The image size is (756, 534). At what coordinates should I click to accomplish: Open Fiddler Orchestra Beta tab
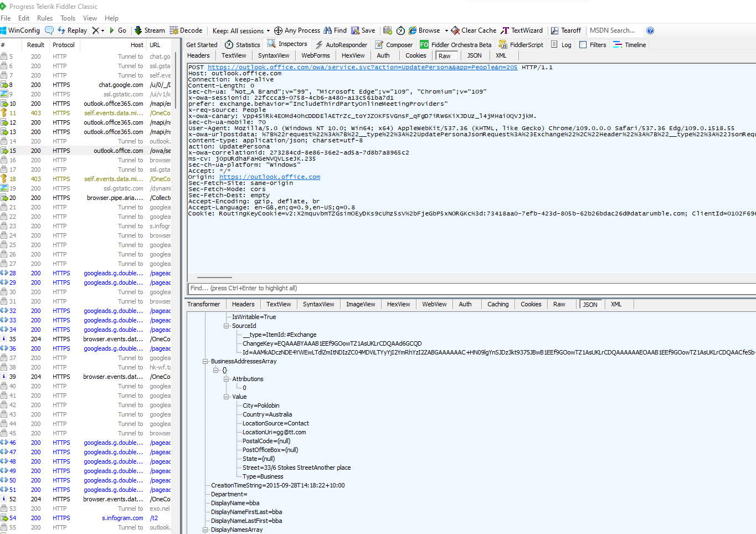[x=456, y=45]
